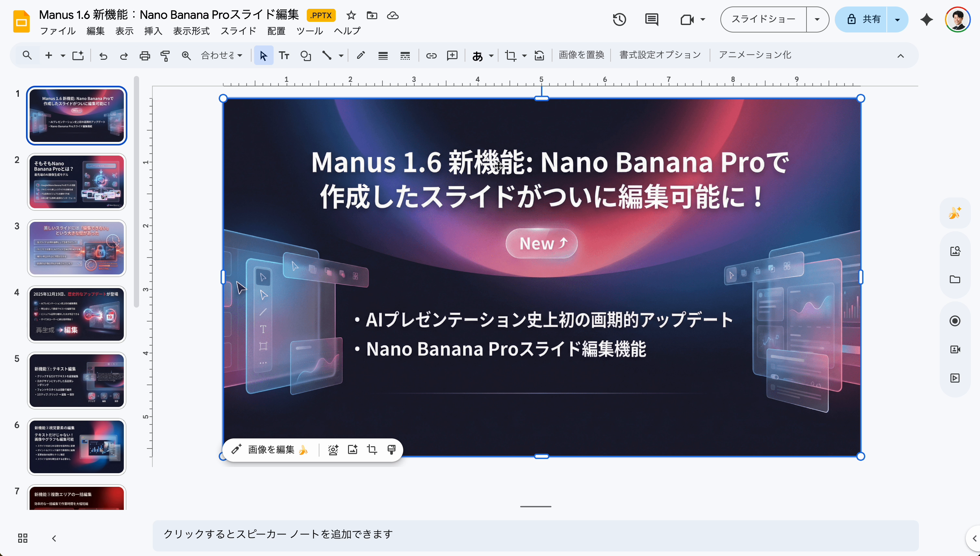Image resolution: width=980 pixels, height=556 pixels.
Task: Open the 挿入 menu
Action: (x=153, y=31)
